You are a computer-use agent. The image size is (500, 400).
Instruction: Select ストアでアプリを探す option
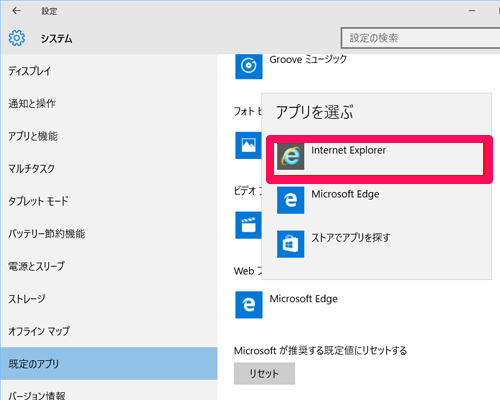pos(351,238)
